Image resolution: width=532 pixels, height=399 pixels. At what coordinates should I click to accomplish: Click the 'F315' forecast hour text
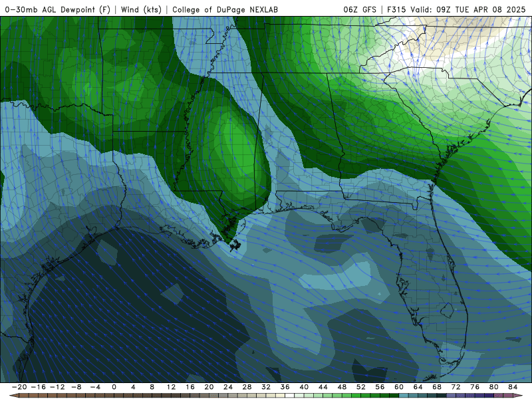[x=396, y=9]
